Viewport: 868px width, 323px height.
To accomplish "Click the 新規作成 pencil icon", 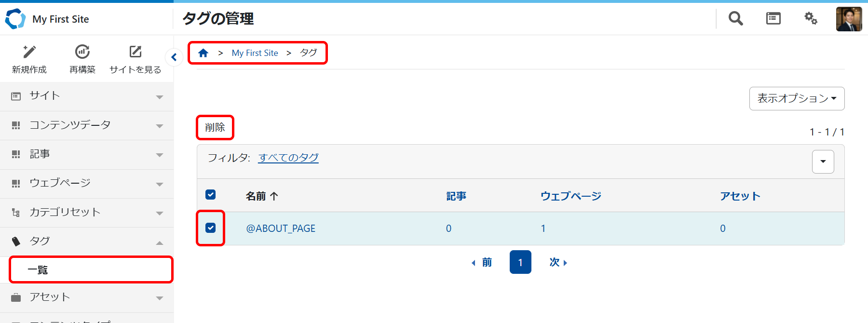I will (x=29, y=52).
